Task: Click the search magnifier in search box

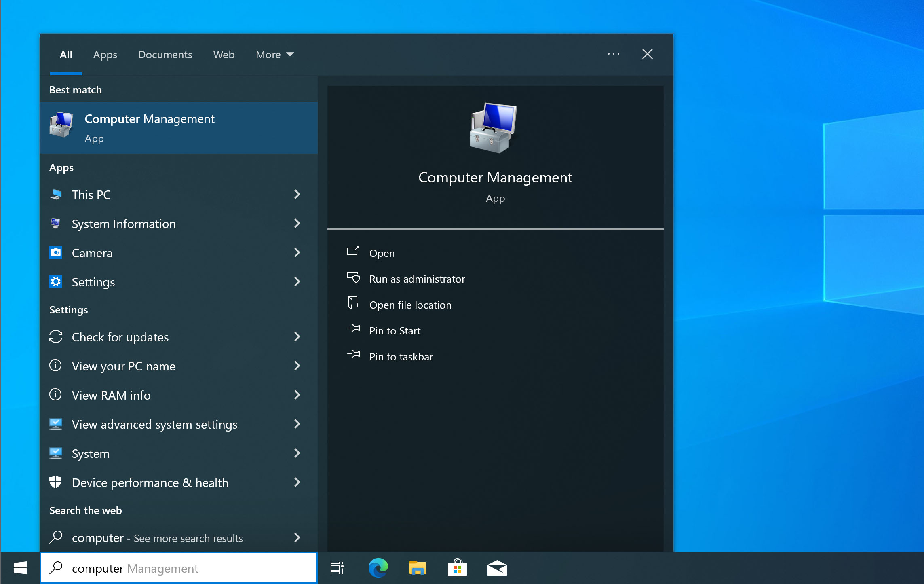Action: tap(56, 568)
